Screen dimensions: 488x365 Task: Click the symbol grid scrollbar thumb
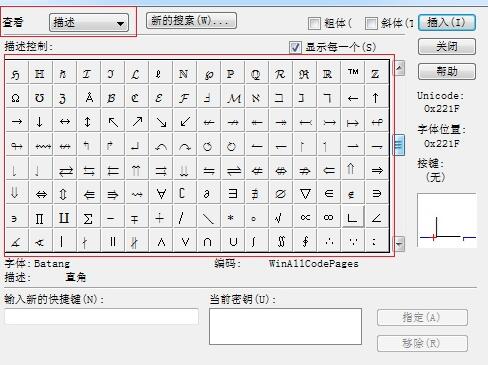[399, 145]
